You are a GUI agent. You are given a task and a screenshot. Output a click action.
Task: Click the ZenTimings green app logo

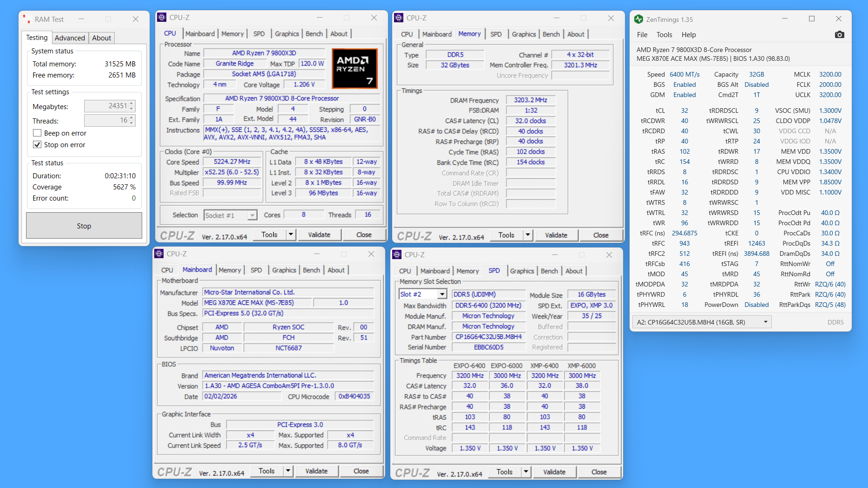click(638, 19)
